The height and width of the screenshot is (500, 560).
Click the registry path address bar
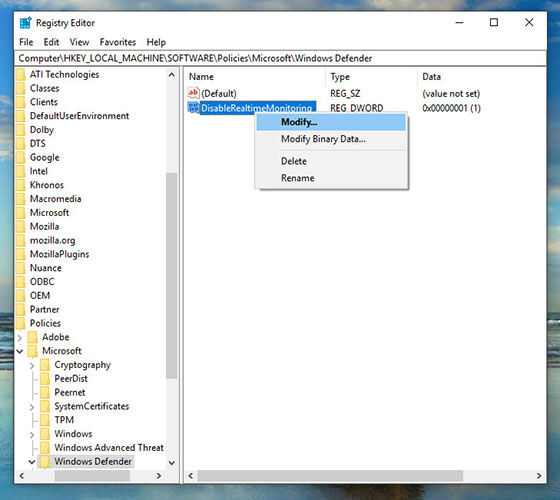coord(280,58)
